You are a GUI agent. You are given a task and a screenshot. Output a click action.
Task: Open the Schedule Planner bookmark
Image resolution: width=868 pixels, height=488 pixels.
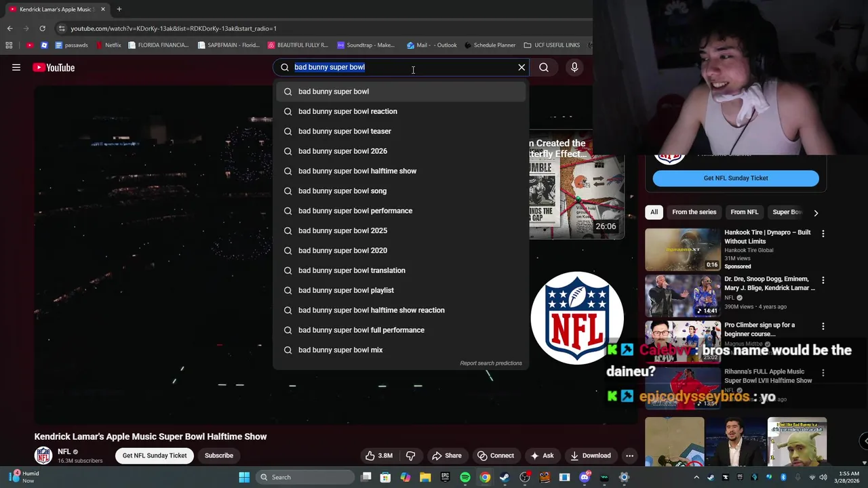click(490, 45)
